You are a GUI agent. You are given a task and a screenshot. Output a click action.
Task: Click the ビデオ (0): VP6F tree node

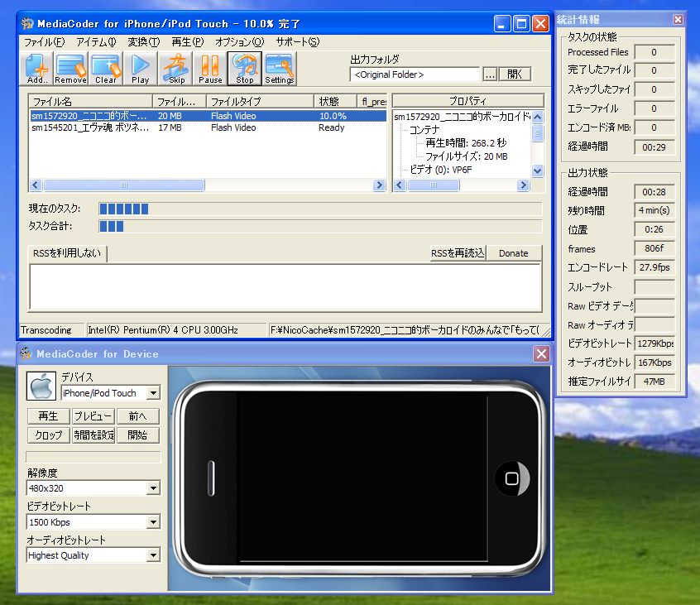[441, 170]
